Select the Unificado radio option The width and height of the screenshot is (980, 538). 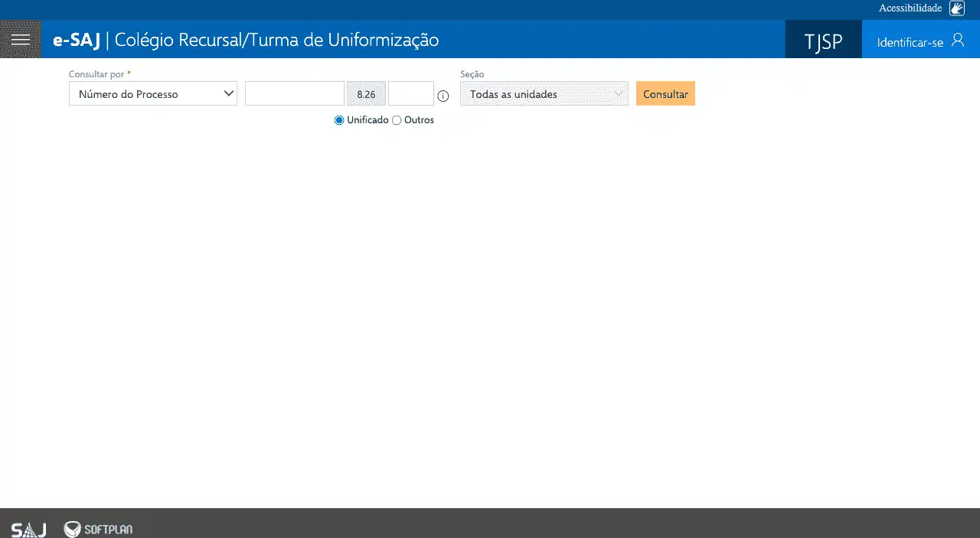click(x=339, y=120)
